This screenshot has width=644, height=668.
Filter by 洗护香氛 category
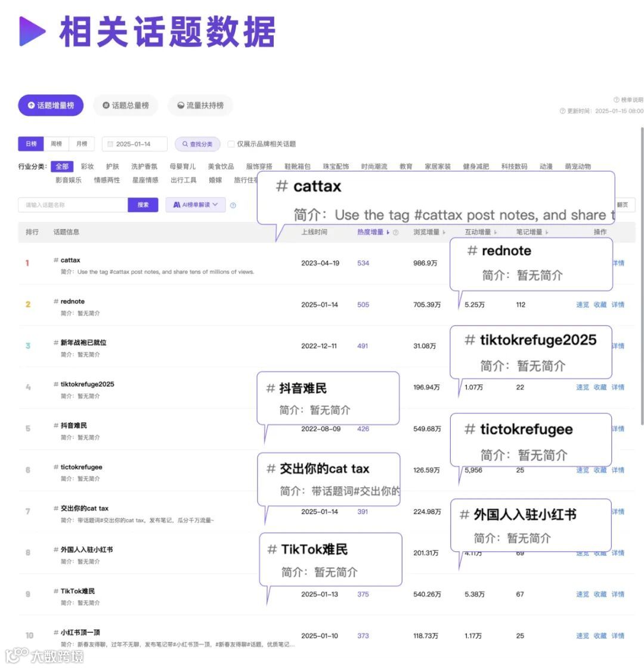pos(144,166)
